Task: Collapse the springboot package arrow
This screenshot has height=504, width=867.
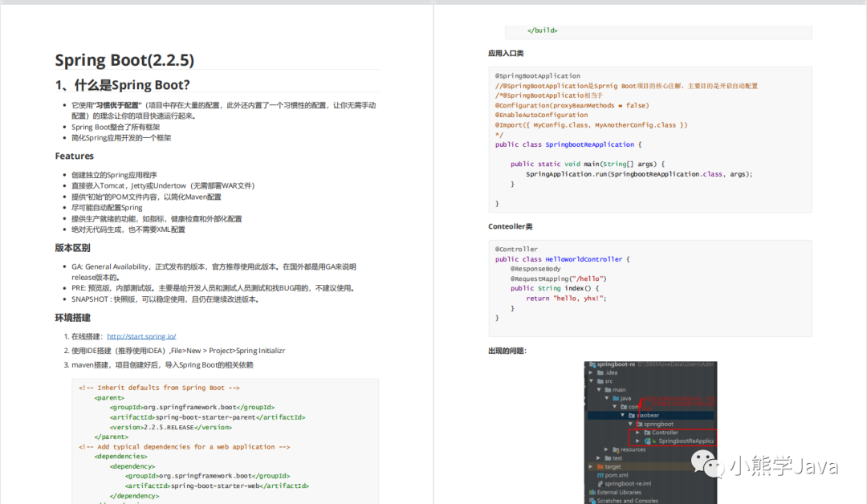Action: [x=630, y=424]
